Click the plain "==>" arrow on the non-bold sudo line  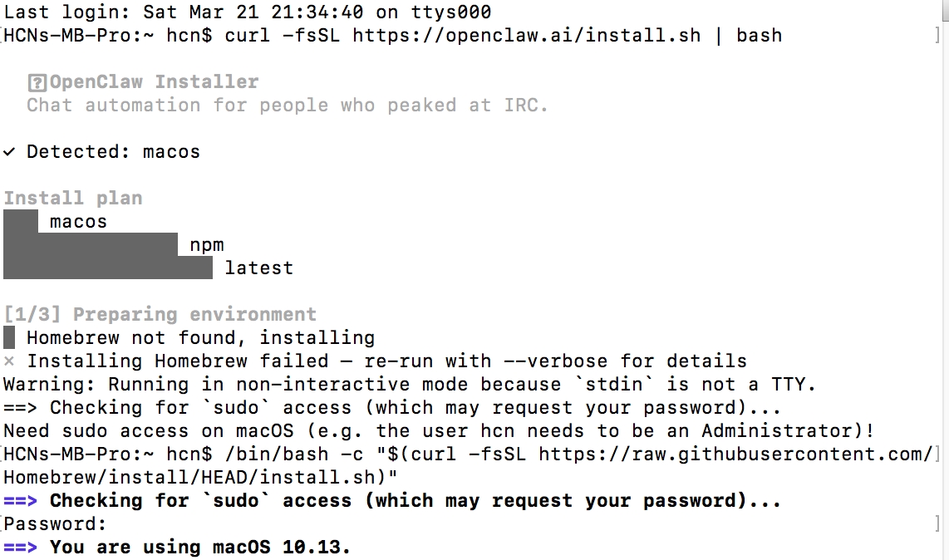[20, 408]
